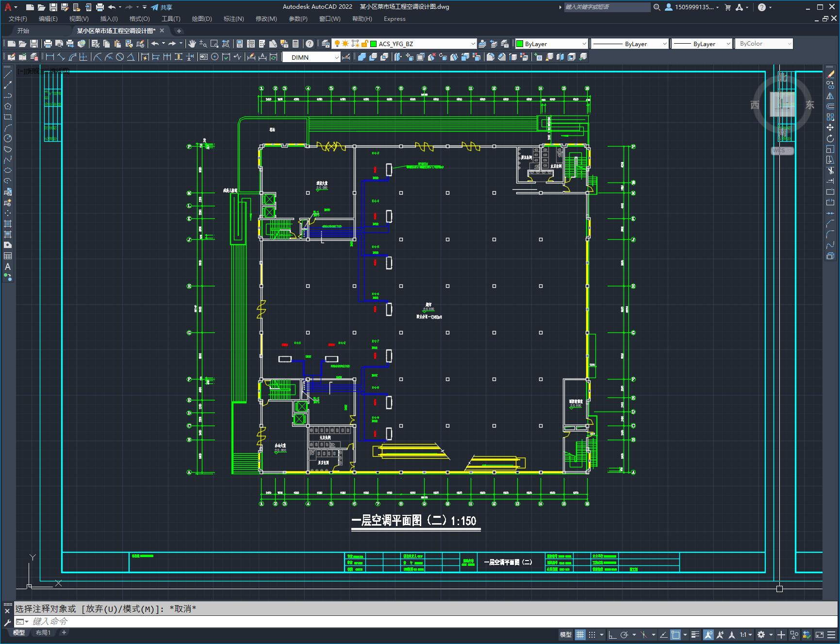Screen dimensions: 840x644
Task: Select the Erase tool in Modify toolbar
Action: (x=830, y=74)
